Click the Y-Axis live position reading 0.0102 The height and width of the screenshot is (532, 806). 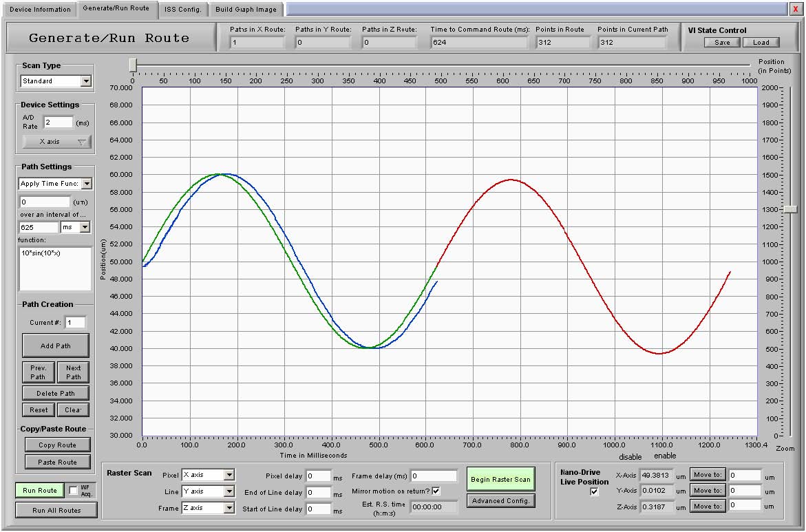click(657, 491)
